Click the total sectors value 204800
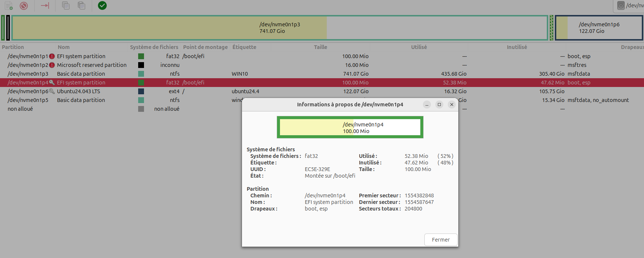Viewport: 644px width, 258px height. [413, 209]
